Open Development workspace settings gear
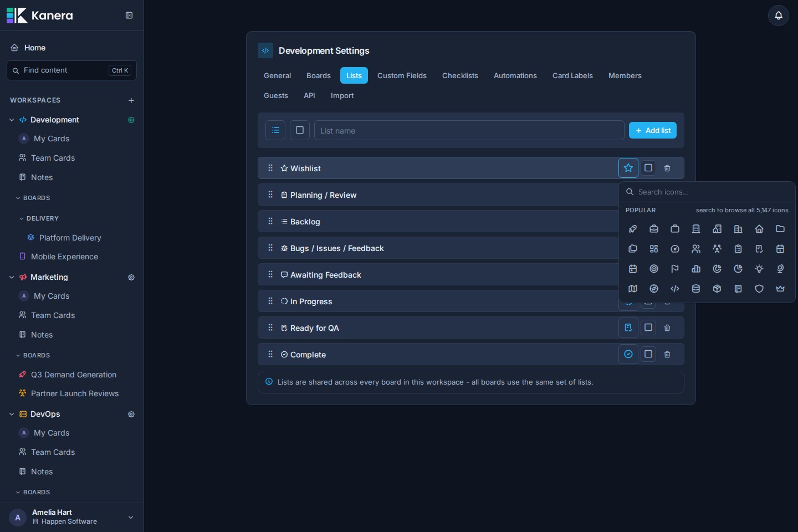Image resolution: width=798 pixels, height=532 pixels. [x=131, y=120]
